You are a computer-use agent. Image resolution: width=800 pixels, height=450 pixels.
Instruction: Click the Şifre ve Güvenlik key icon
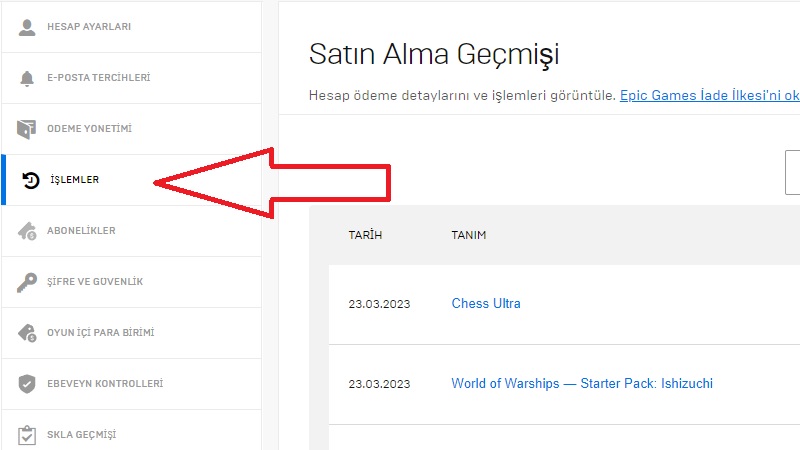point(27,282)
